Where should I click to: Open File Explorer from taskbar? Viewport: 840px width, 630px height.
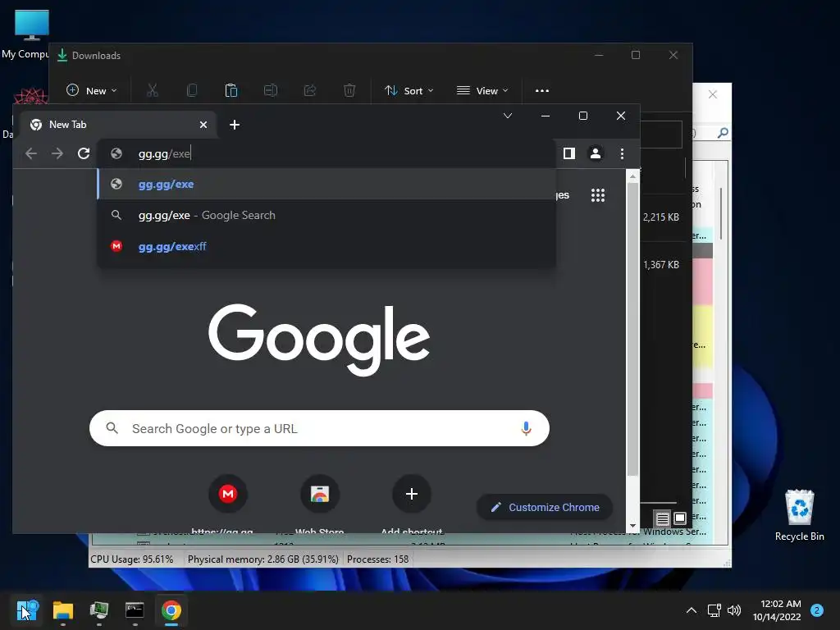coord(63,610)
